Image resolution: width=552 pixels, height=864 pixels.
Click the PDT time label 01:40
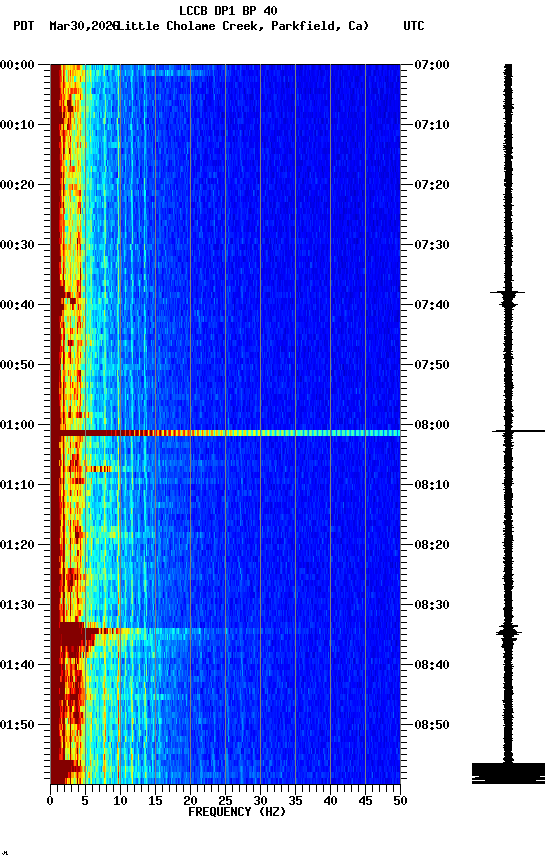tap(17, 665)
